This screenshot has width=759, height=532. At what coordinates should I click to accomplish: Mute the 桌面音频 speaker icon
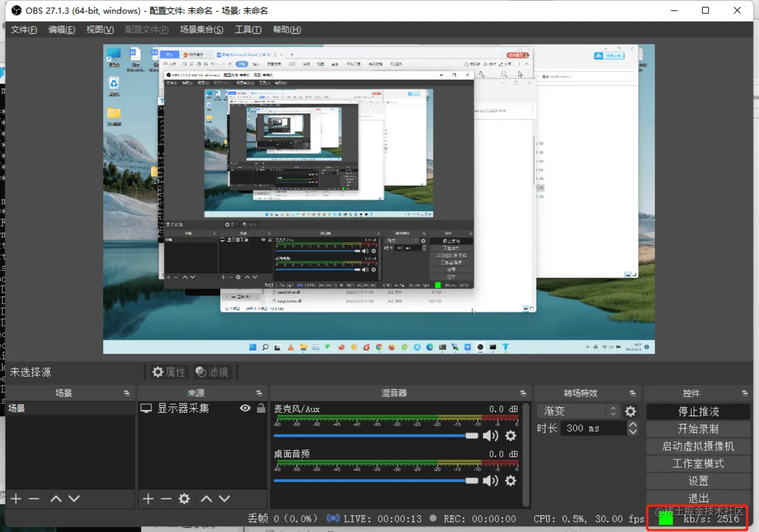(490, 480)
